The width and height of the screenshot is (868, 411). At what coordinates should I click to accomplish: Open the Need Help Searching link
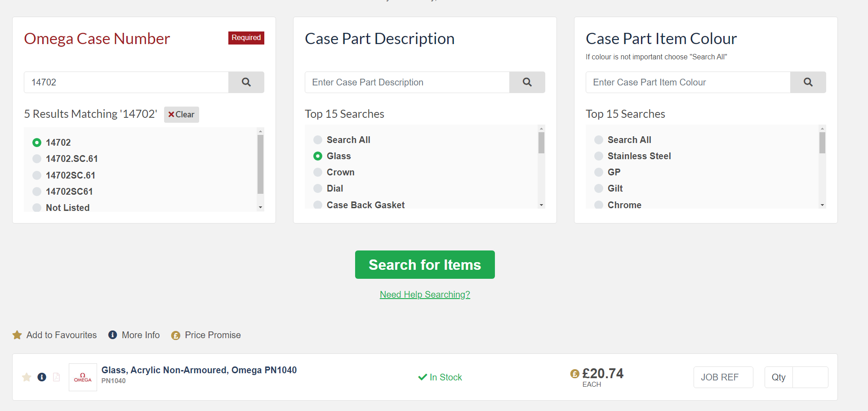pyautogui.click(x=425, y=295)
